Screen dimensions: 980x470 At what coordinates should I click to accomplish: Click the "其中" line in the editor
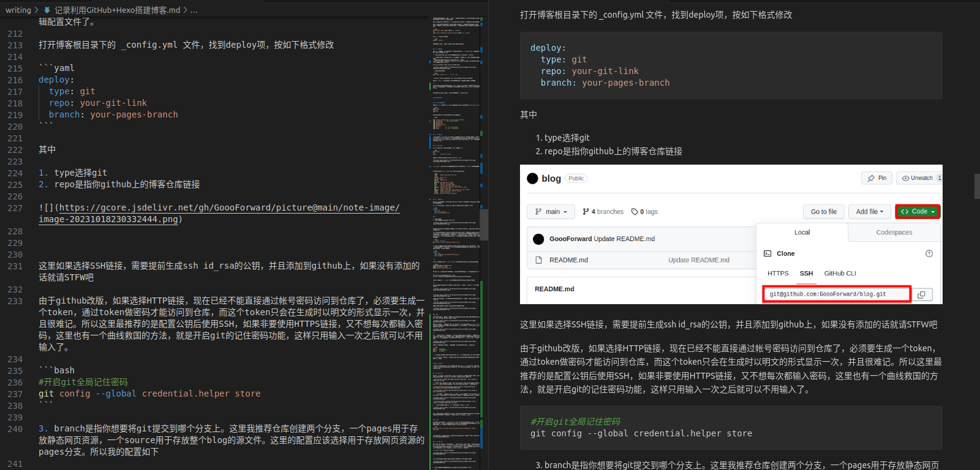[47, 149]
